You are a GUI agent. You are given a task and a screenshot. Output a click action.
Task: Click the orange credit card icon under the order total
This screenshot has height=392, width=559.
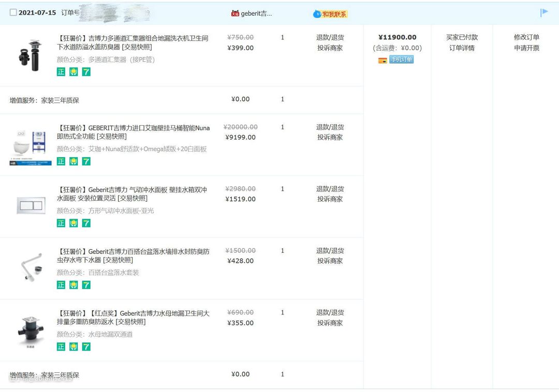click(383, 60)
